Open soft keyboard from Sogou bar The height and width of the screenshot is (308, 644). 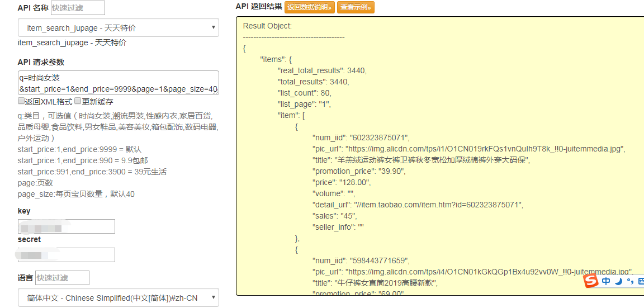click(x=640, y=281)
